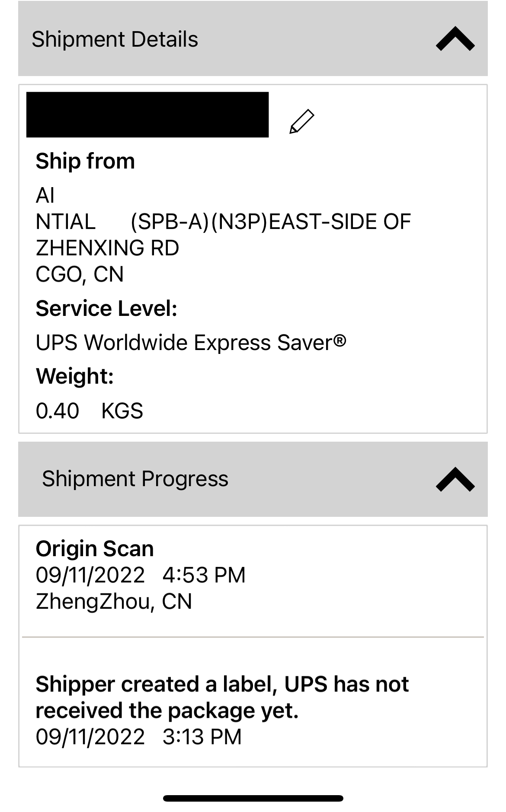Tap the 3:13 PM label-created timestamp
The height and width of the screenshot is (812, 506).
coord(202,737)
